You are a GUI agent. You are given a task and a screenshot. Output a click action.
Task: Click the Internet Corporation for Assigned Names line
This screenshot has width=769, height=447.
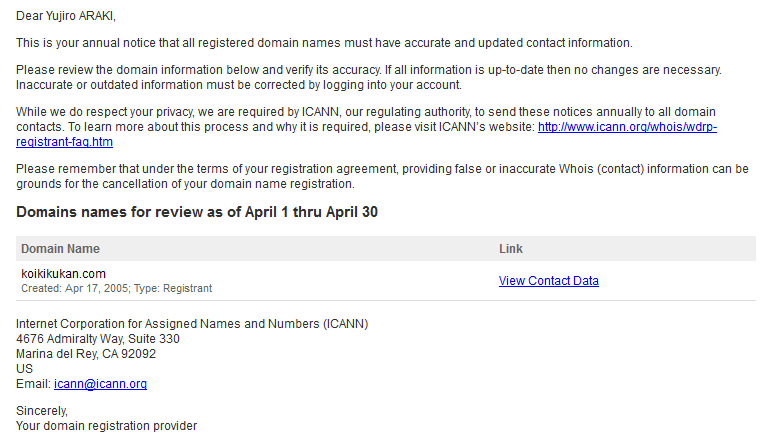click(x=192, y=324)
